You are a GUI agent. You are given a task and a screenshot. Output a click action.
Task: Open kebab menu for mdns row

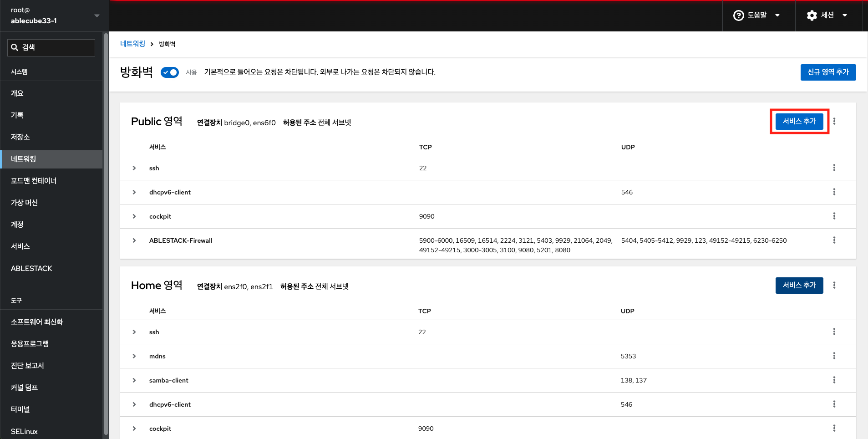point(834,356)
